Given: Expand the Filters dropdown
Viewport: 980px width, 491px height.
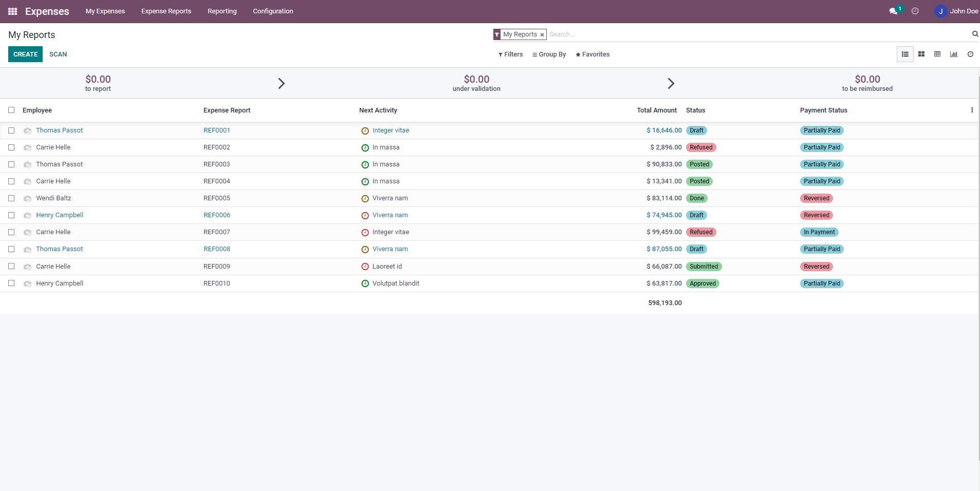Looking at the screenshot, I should [510, 54].
